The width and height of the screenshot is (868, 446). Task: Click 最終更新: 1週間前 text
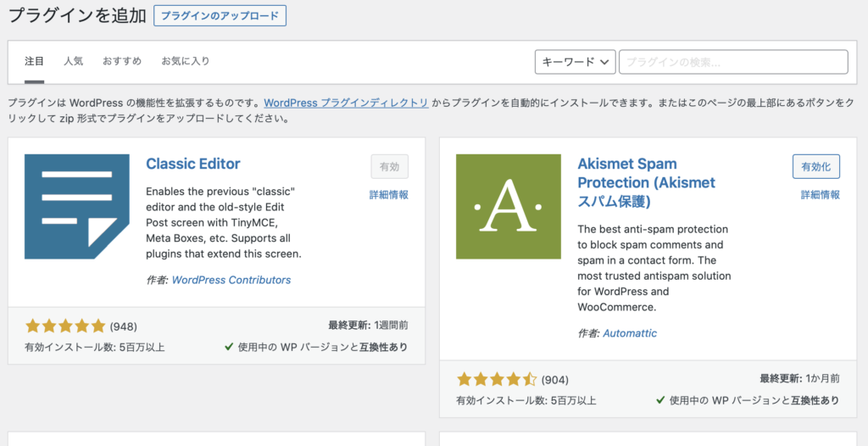(368, 326)
